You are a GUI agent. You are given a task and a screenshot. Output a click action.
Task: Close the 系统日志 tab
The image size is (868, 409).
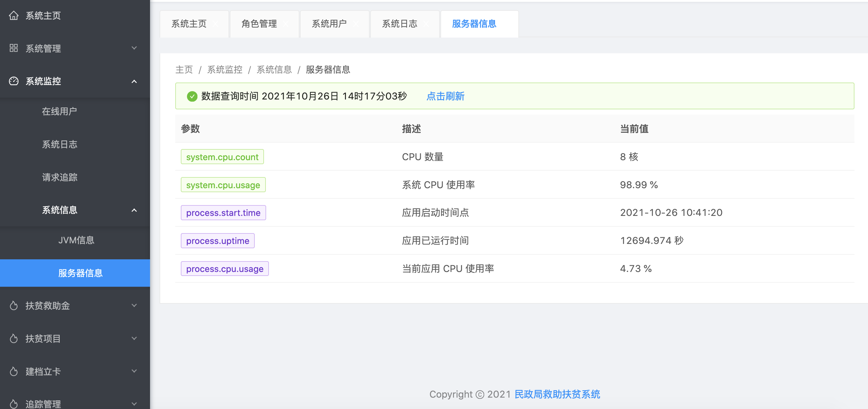point(426,24)
